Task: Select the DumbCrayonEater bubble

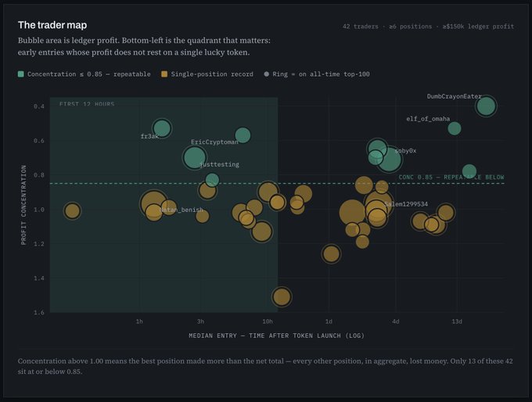Action: (486, 106)
